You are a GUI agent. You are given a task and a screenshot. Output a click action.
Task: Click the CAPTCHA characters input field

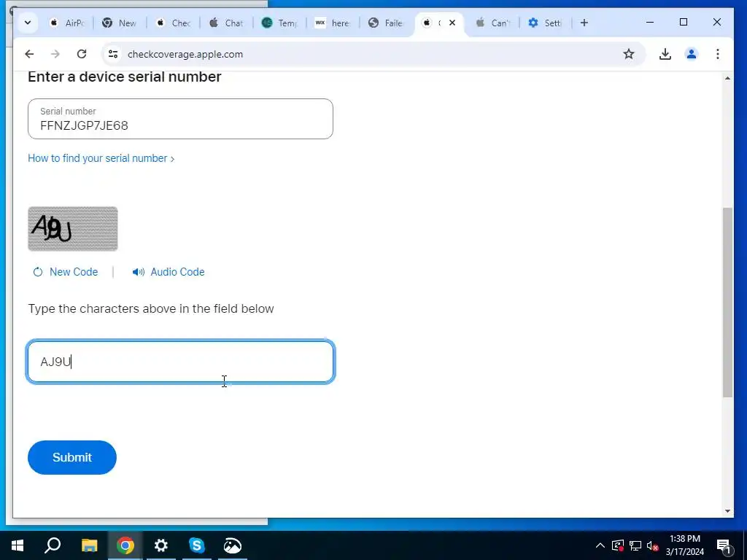coord(181,362)
